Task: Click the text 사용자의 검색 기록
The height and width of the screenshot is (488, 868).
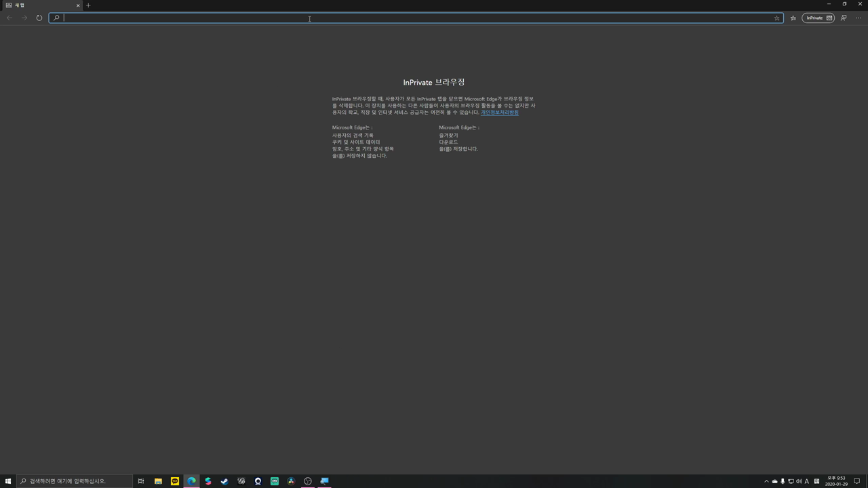Action: 353,136
